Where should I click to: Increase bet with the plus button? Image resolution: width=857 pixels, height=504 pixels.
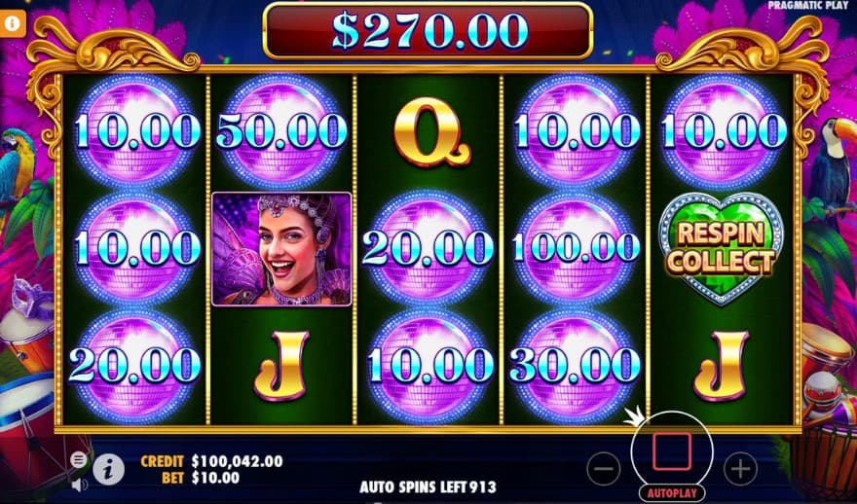(740, 469)
